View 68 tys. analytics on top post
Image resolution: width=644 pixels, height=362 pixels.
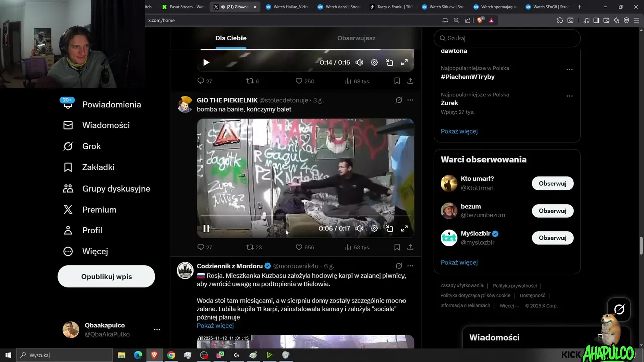click(x=357, y=81)
